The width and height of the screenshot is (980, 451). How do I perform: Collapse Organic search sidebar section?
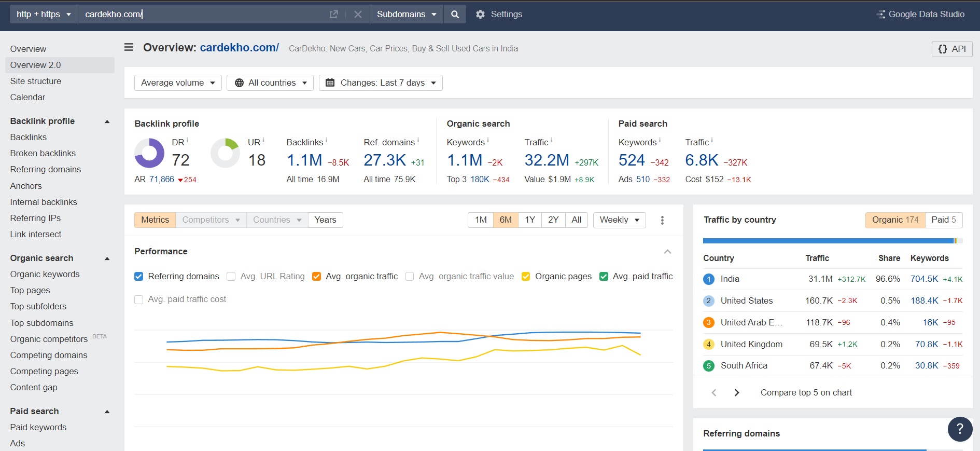[x=107, y=258]
